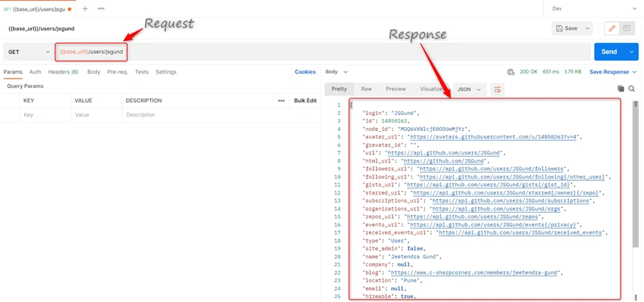The width and height of the screenshot is (644, 302).
Task: Switch to the Auth tab
Action: (36, 72)
